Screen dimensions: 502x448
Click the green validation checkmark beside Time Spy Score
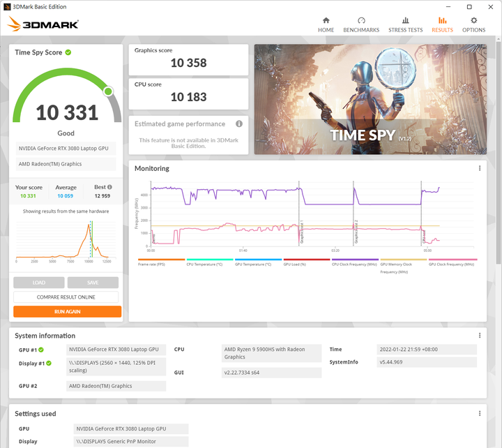(68, 52)
